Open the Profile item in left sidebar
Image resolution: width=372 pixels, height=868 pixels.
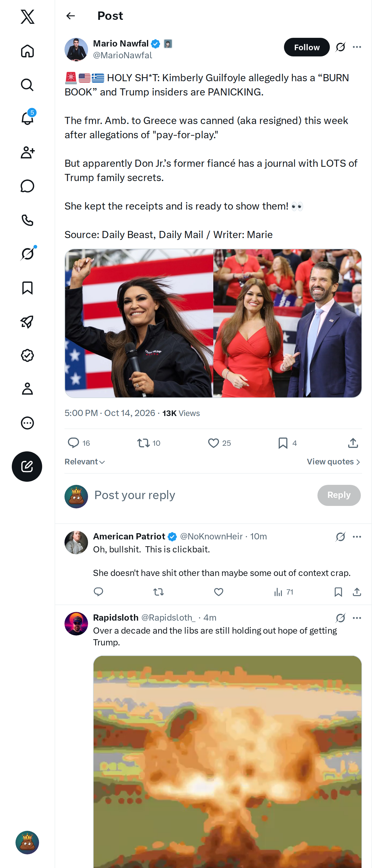[x=28, y=388]
